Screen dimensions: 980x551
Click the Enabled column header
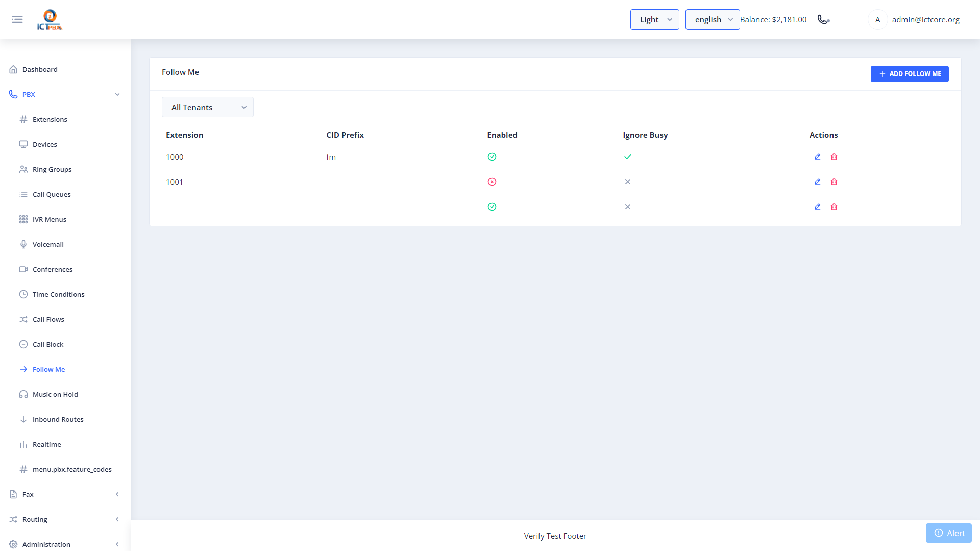click(502, 135)
